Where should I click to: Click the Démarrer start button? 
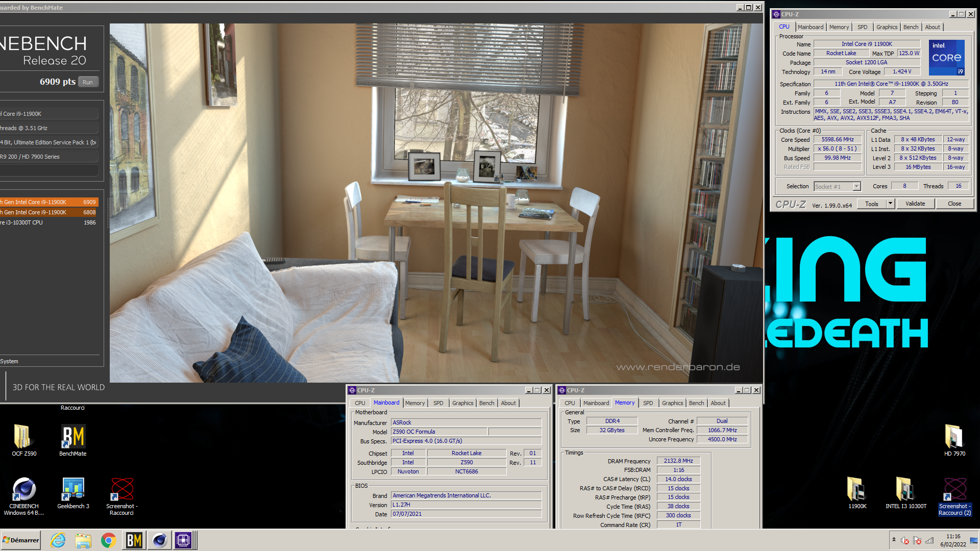(x=21, y=540)
